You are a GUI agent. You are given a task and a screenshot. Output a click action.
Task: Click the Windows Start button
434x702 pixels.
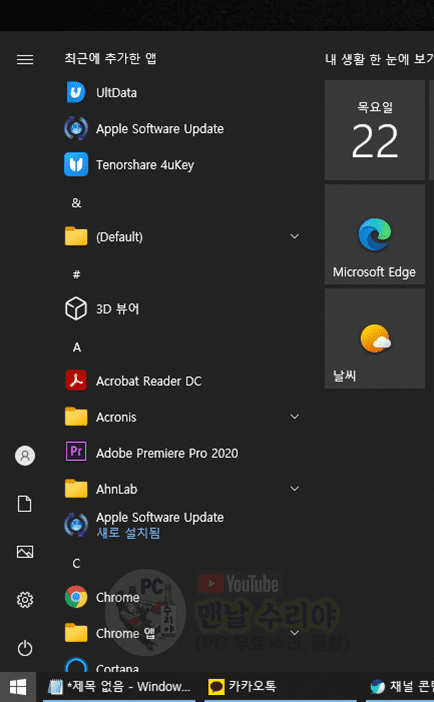coord(18,687)
